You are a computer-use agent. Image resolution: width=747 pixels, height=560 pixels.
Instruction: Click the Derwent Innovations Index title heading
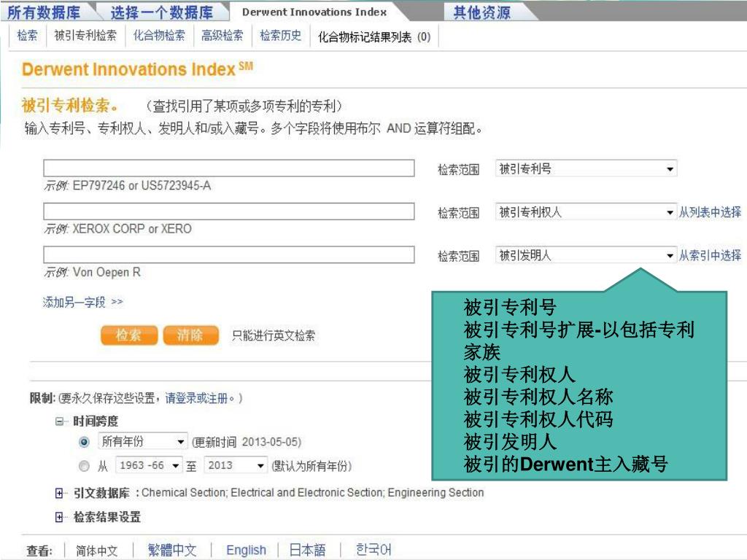click(x=137, y=69)
